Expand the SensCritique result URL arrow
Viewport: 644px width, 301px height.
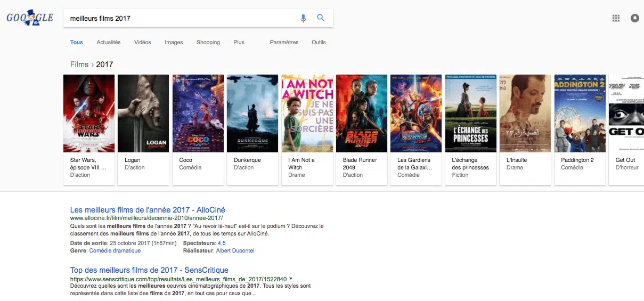click(x=291, y=279)
